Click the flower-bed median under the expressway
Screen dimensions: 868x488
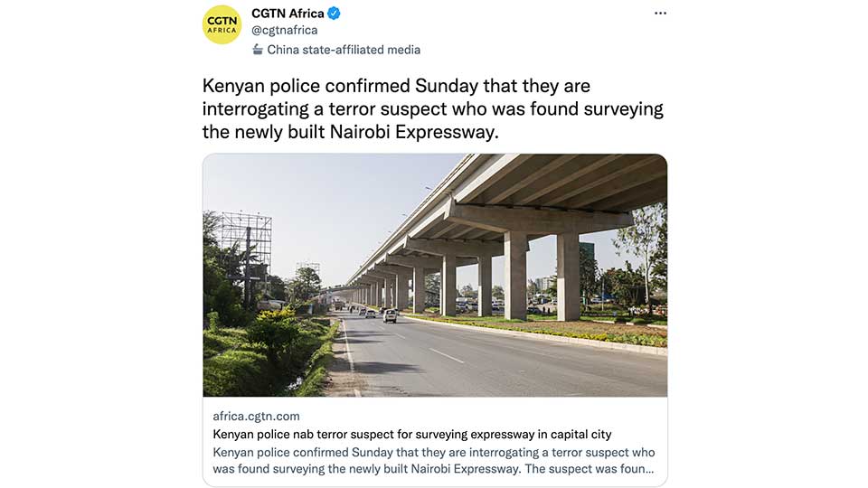click(542, 329)
